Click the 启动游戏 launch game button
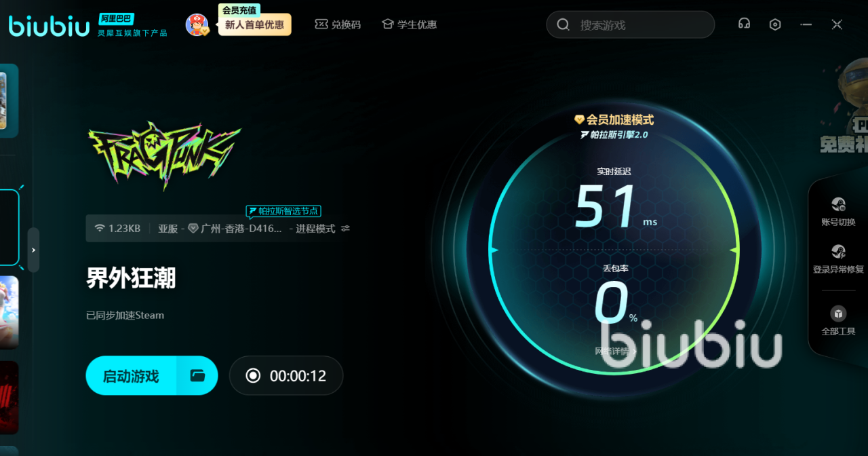 [x=131, y=376]
